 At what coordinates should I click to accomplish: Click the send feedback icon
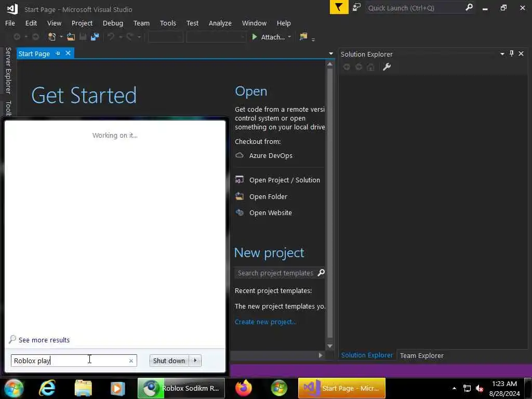click(356, 7)
